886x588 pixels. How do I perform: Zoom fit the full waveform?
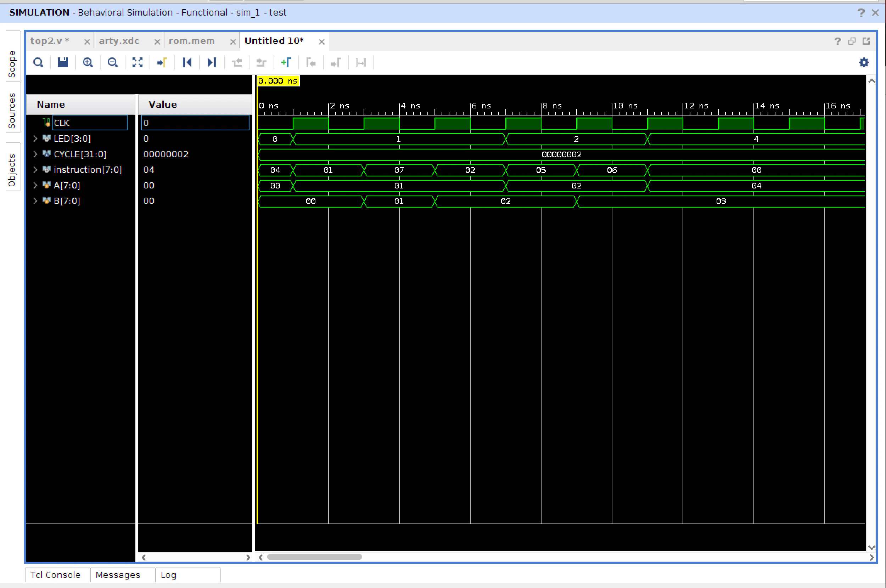click(x=137, y=62)
